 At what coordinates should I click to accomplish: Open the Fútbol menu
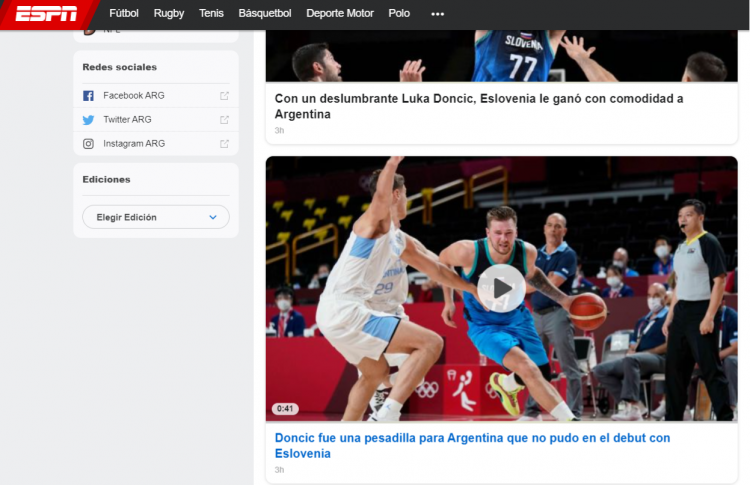[x=124, y=13]
